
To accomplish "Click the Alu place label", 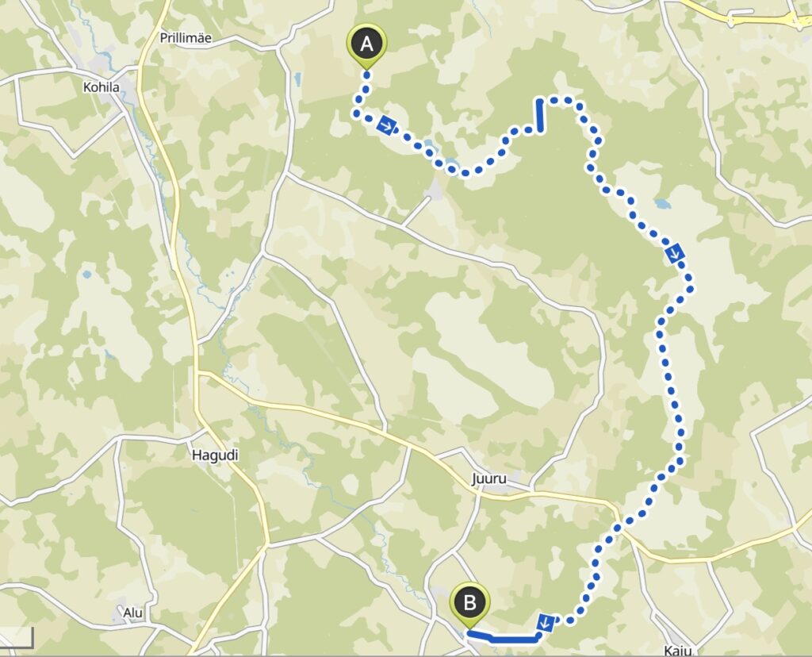I will [132, 613].
